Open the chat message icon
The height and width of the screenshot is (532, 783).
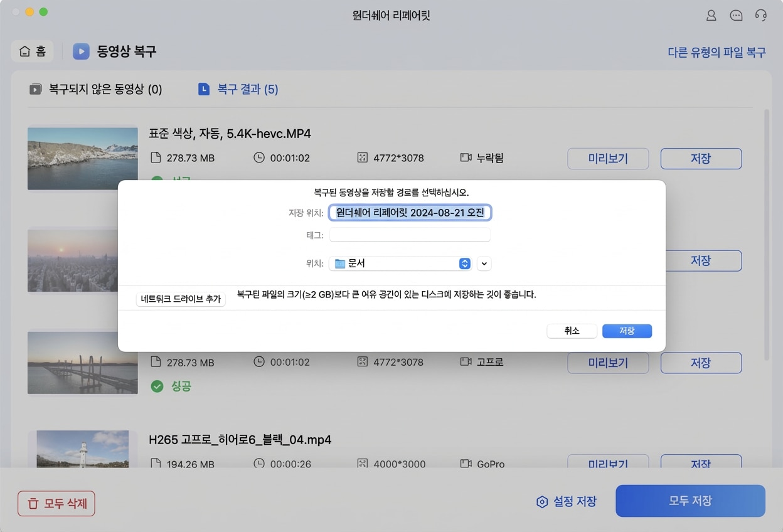[736, 16]
